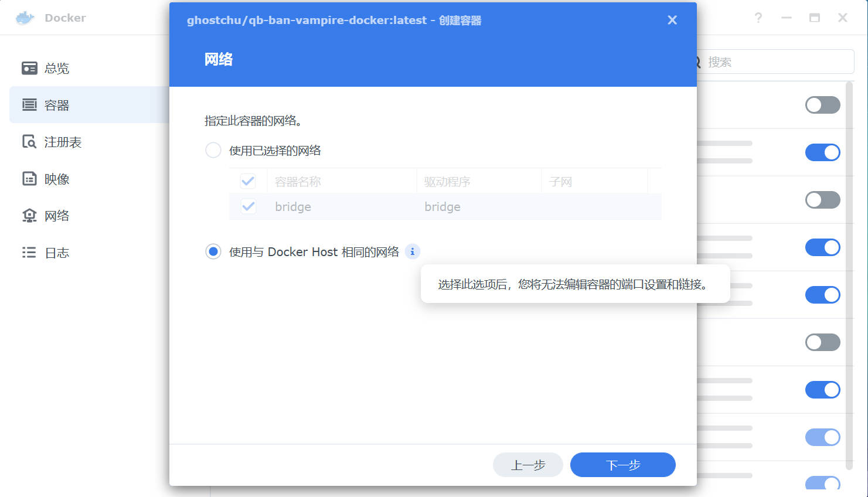
Task: Click the 映像 image file icon
Action: pos(29,179)
